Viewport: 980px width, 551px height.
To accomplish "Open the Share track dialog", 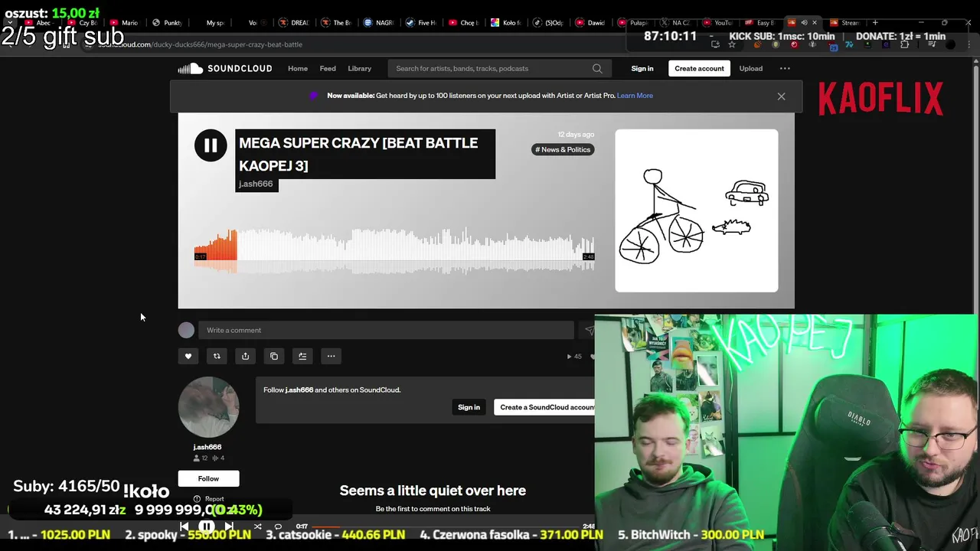I will pos(245,356).
